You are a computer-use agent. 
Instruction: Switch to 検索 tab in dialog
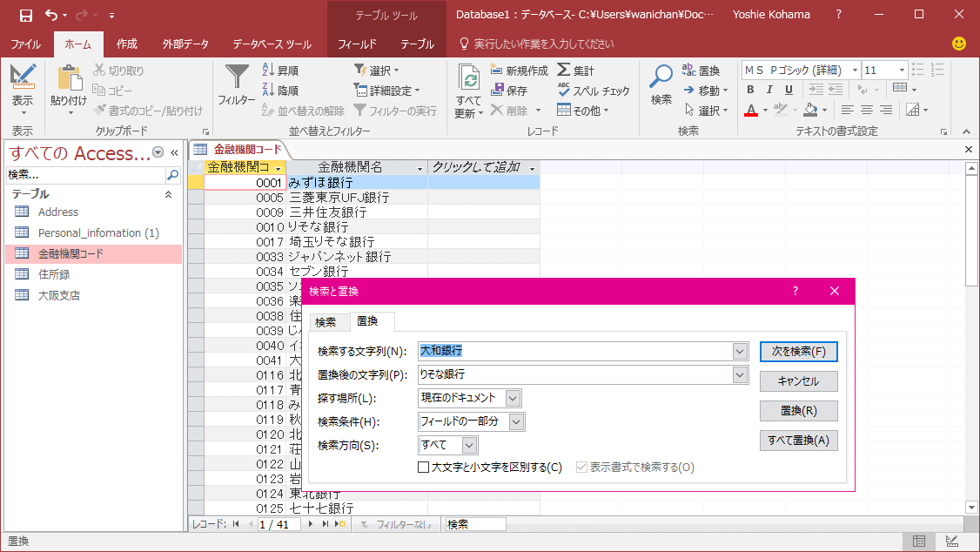(x=325, y=322)
